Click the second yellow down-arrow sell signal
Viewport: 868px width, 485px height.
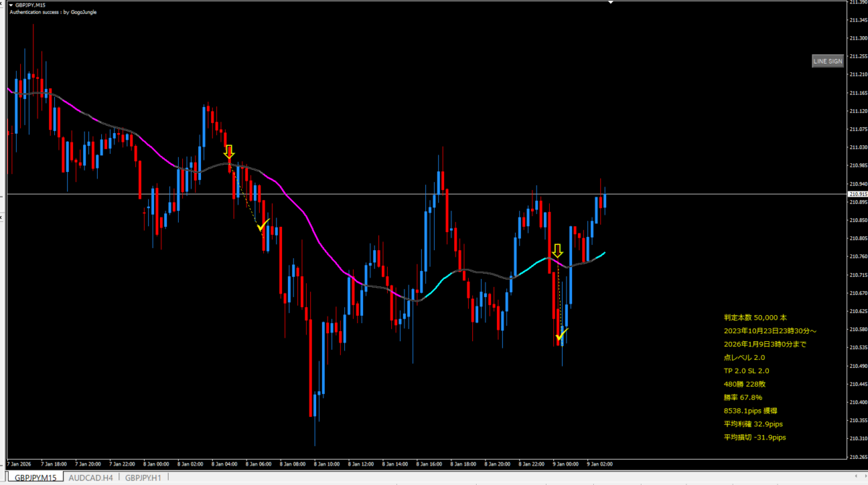tap(557, 251)
